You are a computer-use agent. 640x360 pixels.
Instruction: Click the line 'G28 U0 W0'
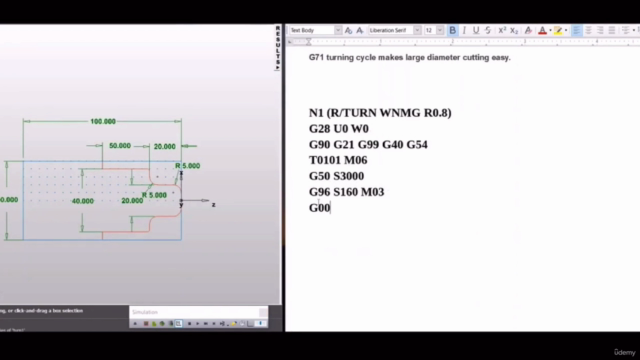point(339,129)
